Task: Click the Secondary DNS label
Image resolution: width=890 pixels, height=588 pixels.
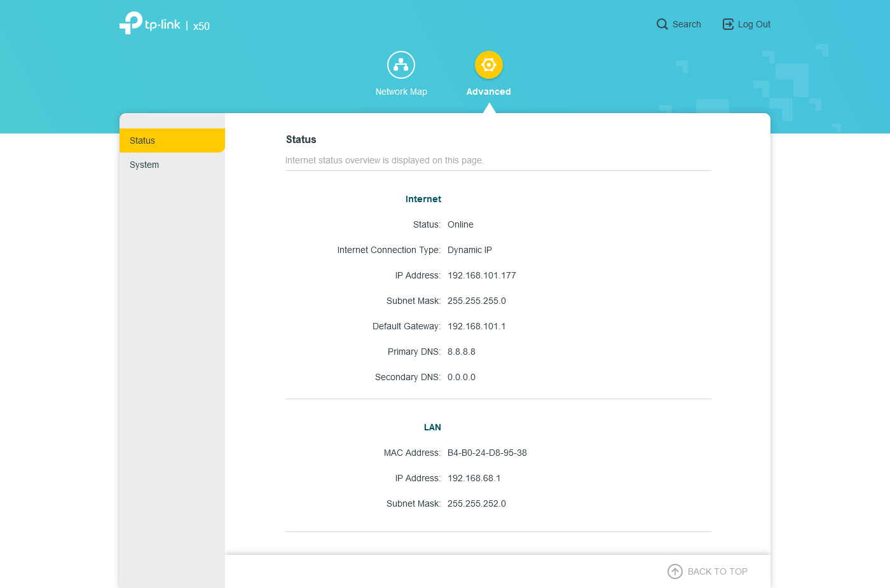Action: click(408, 377)
